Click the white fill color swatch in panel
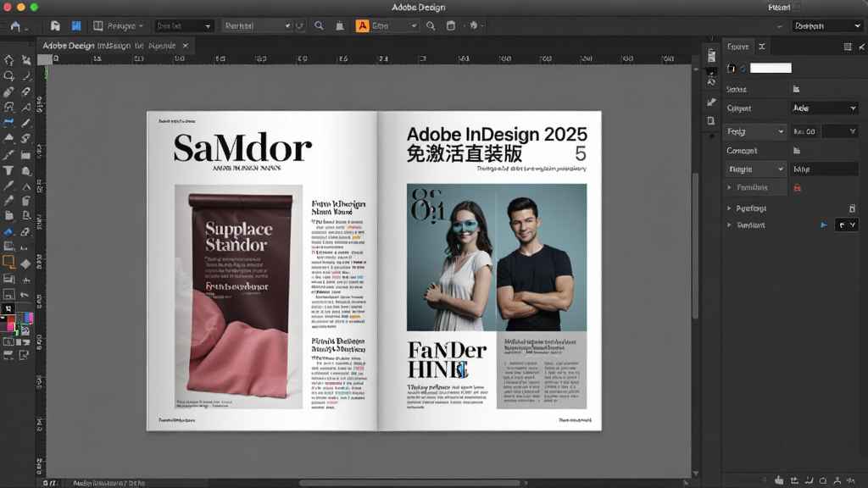 point(771,68)
